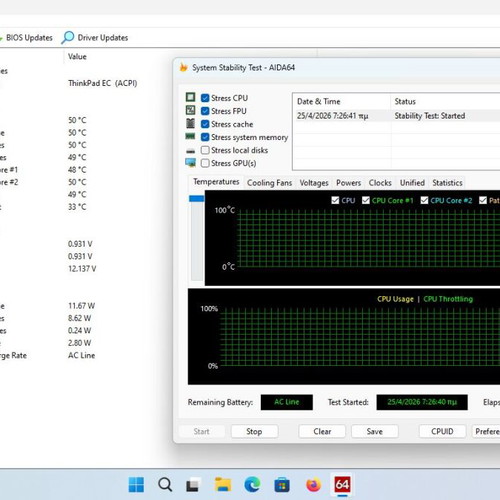
Task: Toggle CPU Core #2 graph checkbox
Action: [424, 200]
